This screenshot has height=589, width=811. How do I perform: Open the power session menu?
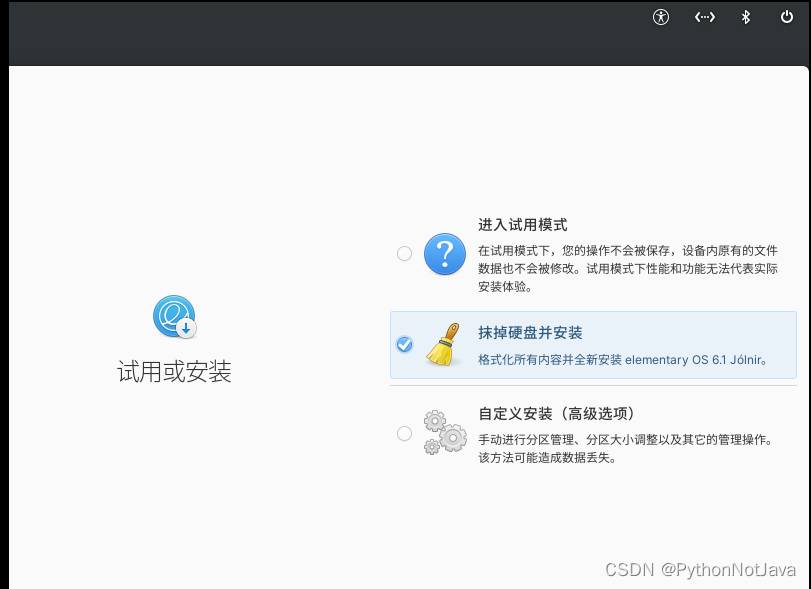[x=787, y=17]
